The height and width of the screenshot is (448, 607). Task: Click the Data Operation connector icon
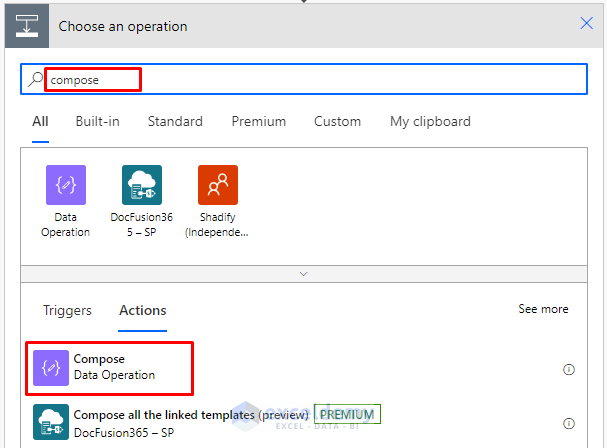pos(65,185)
